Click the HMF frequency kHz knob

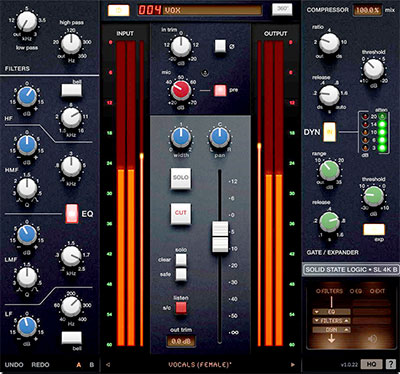point(71,167)
